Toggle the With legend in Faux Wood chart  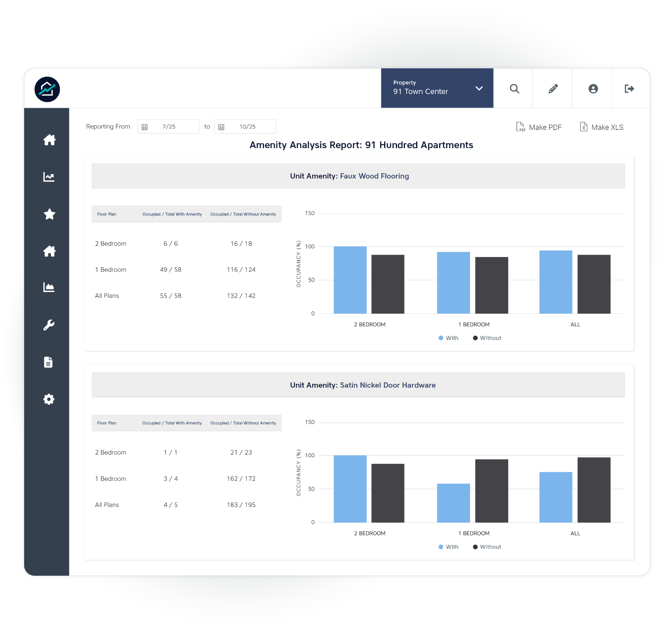448,338
